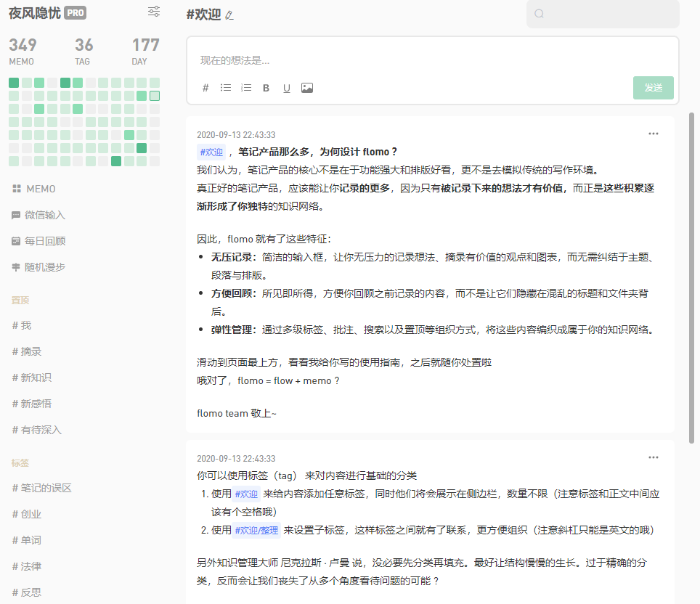This screenshot has width=700, height=604.
Task: Click the first memo's 2020-09-13 22:43:33 timestamp
Action: 236,135
